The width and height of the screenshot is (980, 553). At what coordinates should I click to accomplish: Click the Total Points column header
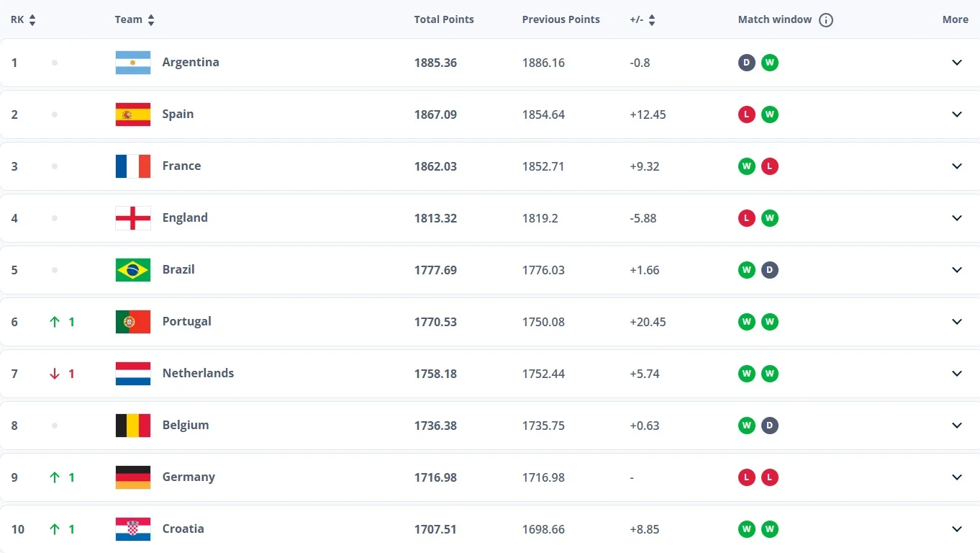[x=444, y=20]
